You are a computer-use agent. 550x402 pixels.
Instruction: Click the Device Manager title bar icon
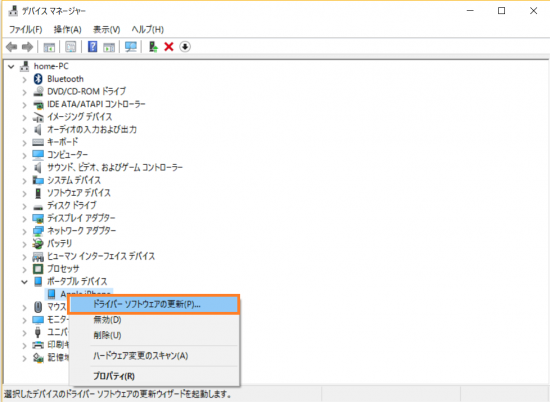click(x=13, y=11)
